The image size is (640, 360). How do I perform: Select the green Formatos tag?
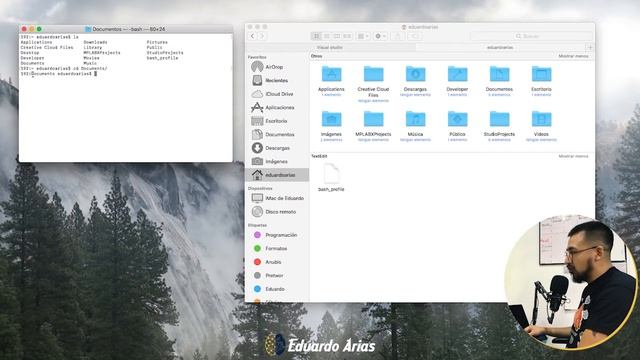[277, 249]
